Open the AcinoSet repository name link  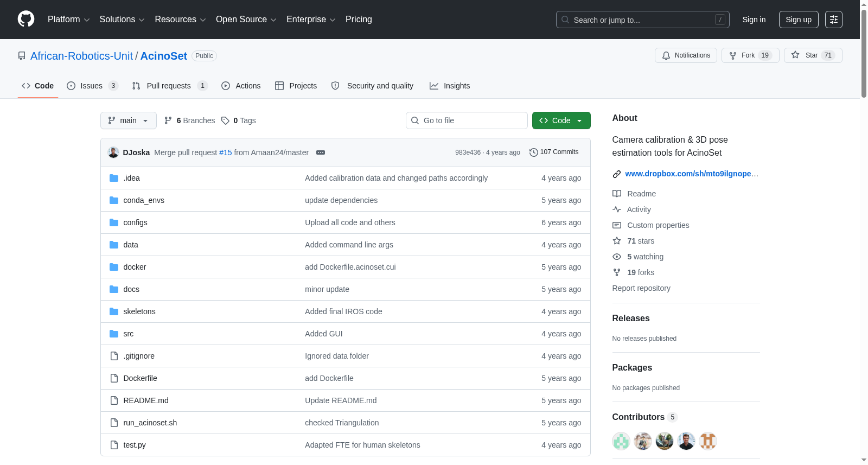[164, 56]
